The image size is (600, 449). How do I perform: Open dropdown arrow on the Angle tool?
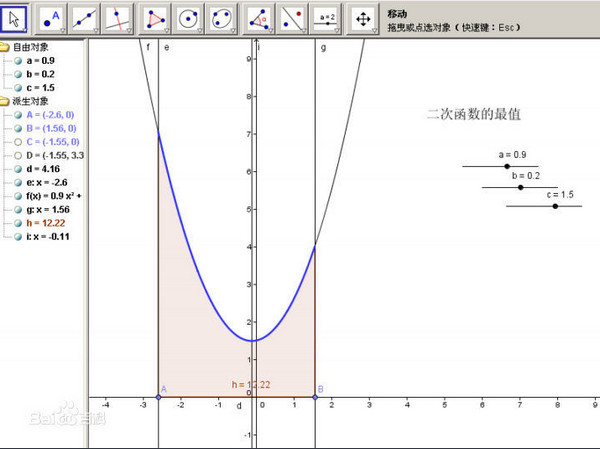(270, 30)
